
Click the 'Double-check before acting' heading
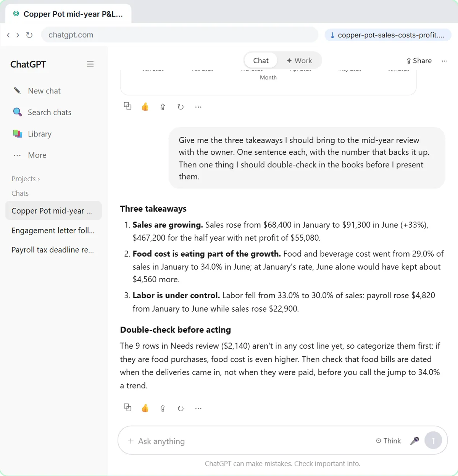point(175,330)
